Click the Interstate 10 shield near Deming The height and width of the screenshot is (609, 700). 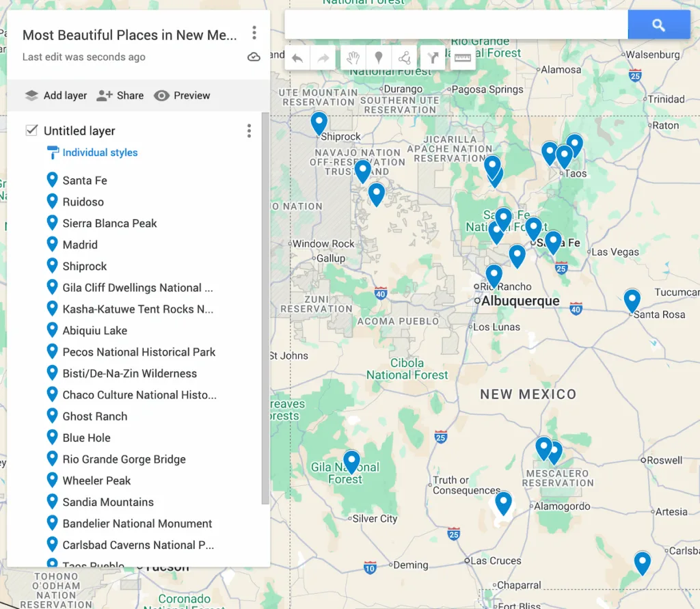pos(370,568)
